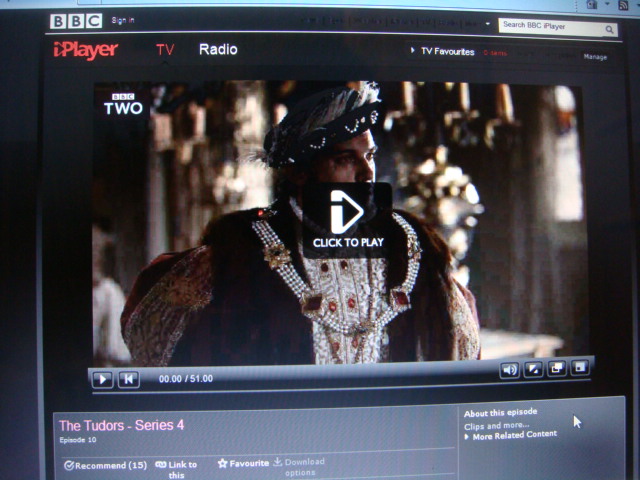Open About this episode
This screenshot has width=640, height=480.
click(500, 413)
